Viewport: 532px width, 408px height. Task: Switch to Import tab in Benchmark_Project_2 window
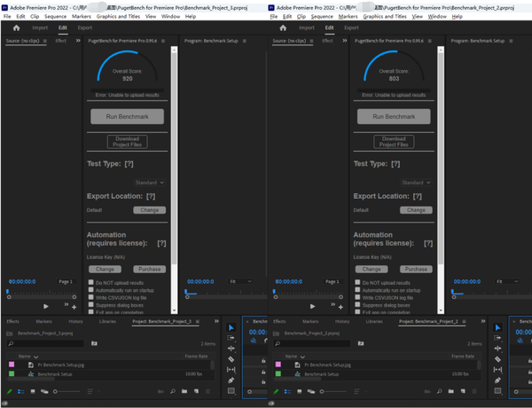[307, 27]
